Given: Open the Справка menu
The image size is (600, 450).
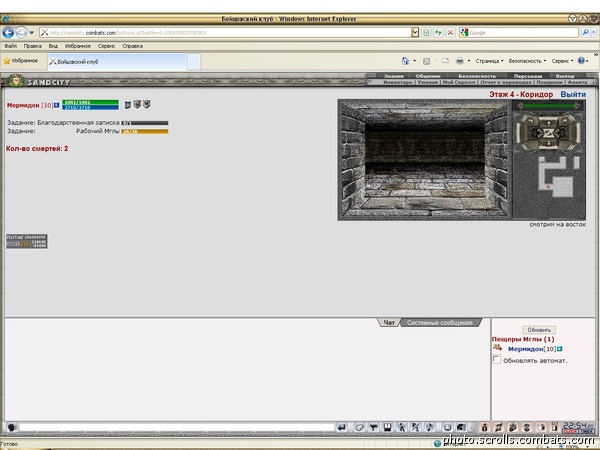Looking at the screenshot, I should (x=132, y=46).
